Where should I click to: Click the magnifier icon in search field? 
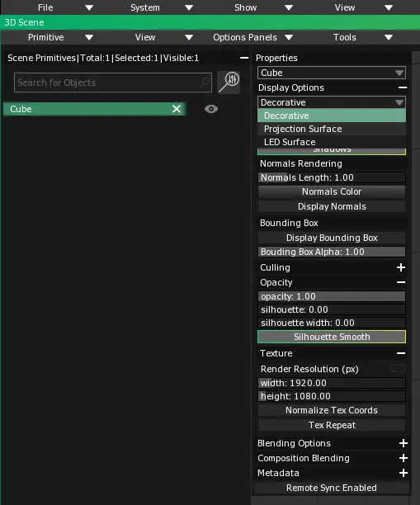pyautogui.click(x=205, y=83)
